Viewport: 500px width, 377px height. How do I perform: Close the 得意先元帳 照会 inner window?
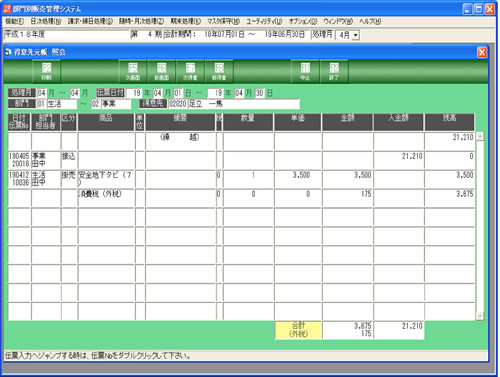tap(482, 52)
